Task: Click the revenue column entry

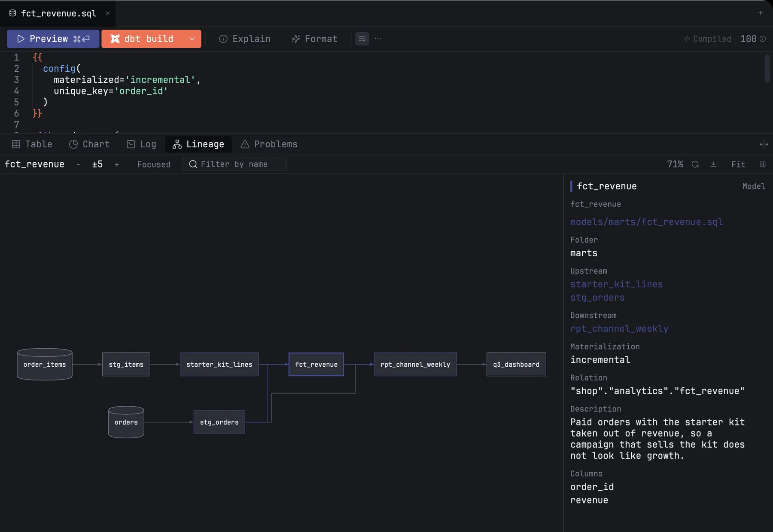Action: pyautogui.click(x=589, y=500)
